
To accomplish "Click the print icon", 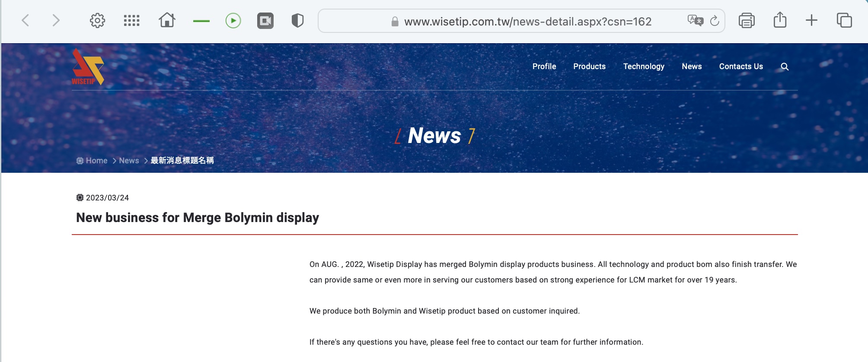I will (747, 20).
